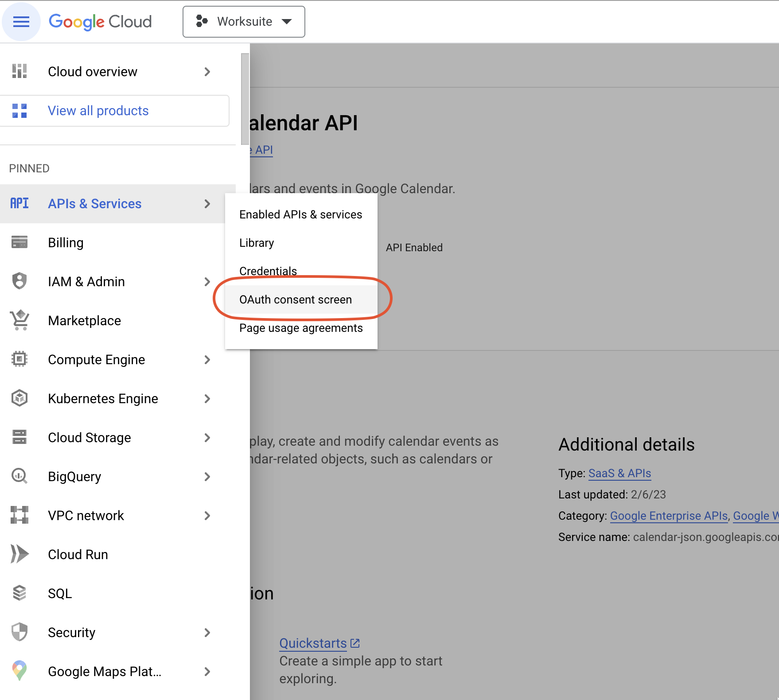This screenshot has width=779, height=700.
Task: Click the Additional details heading
Action: coord(626,444)
